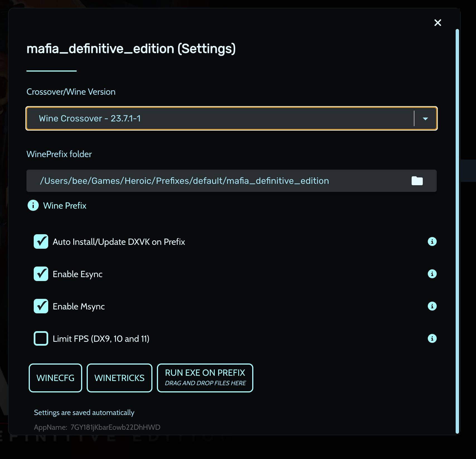The image size is (476, 459).
Task: Select the Wine Crossover - 23.7.1-1 combo box
Action: click(232, 118)
